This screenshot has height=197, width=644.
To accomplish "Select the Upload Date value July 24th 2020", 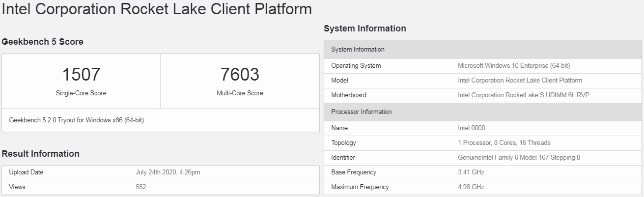I will point(168,172).
